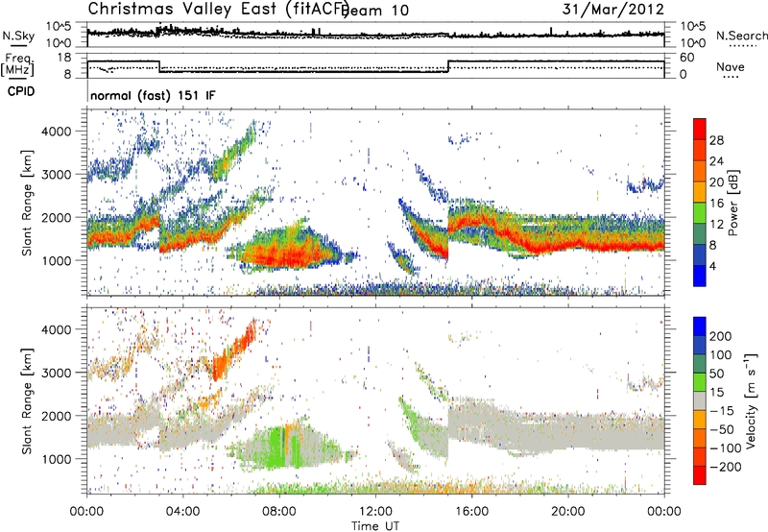Click the '50' velocity colorbar tick label

pyautogui.click(x=716, y=374)
